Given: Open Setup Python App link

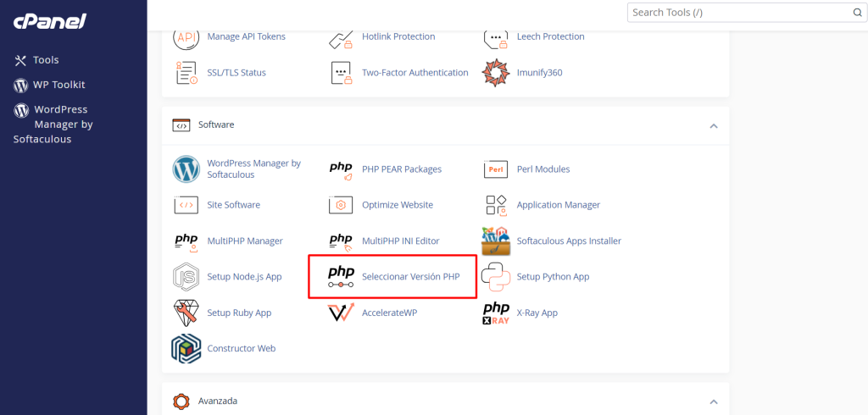Looking at the screenshot, I should tap(553, 277).
